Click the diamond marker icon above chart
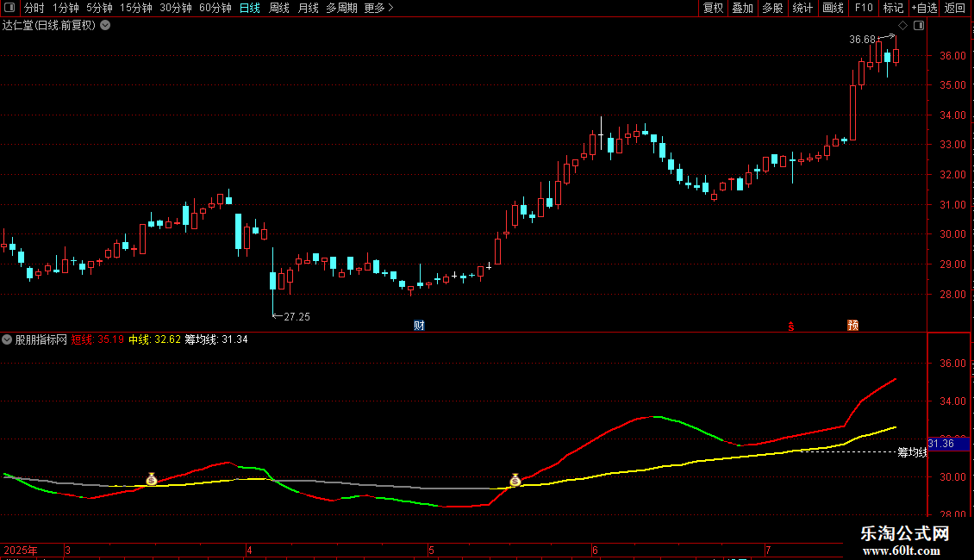974x560 pixels. (x=902, y=26)
